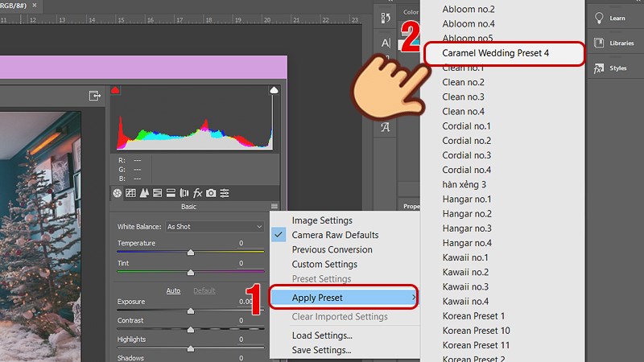Screen dimensions: 644x362
Task: Open the Effects fx tab
Action: [x=197, y=193]
